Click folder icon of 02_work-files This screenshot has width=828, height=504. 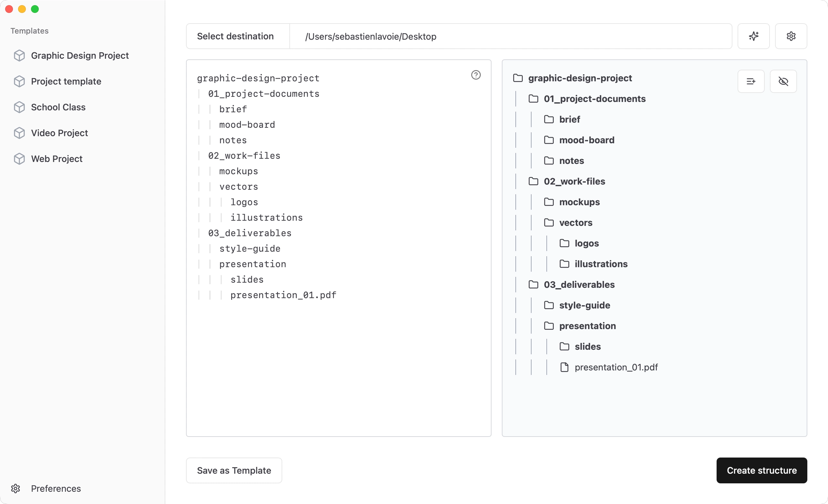[533, 181]
